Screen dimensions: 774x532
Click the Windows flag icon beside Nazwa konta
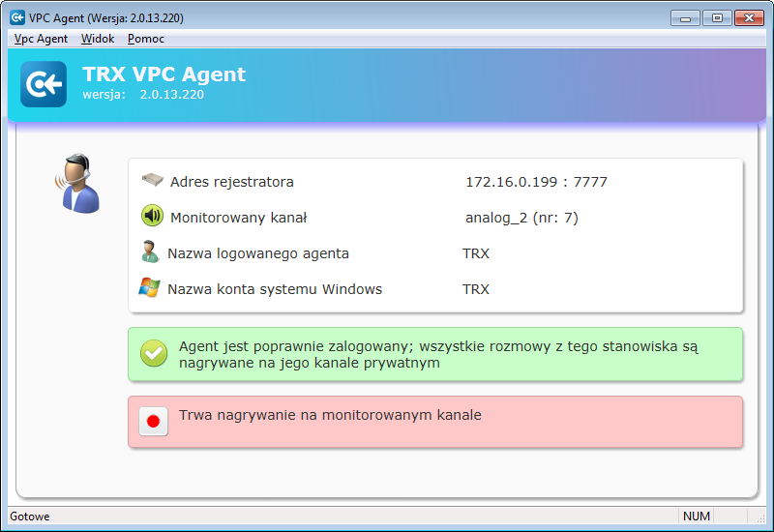tap(149, 287)
